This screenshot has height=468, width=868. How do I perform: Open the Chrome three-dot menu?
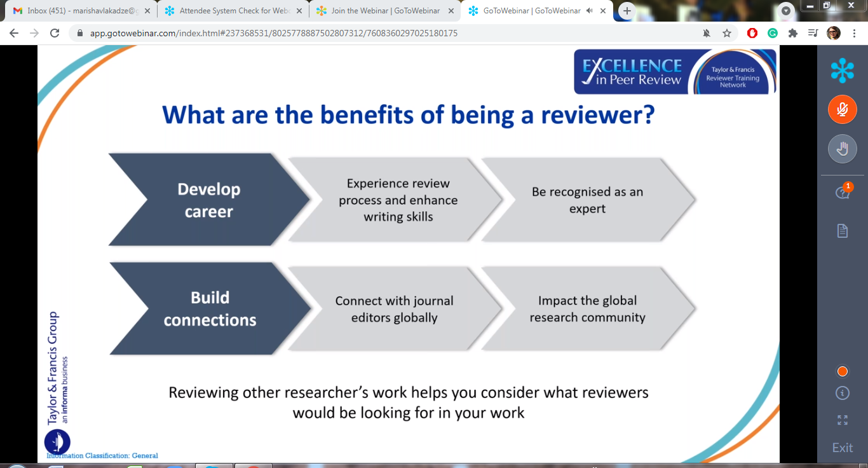point(853,34)
